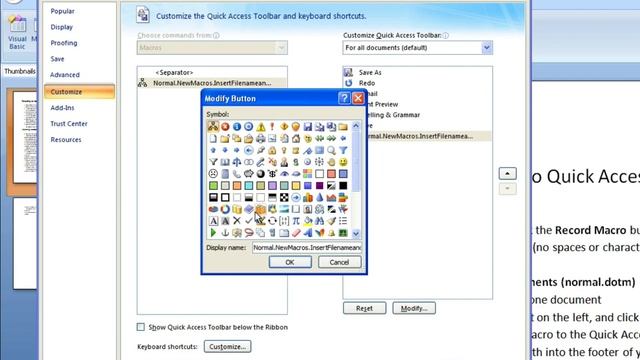Select the magnifying glass symbol

(x=331, y=150)
